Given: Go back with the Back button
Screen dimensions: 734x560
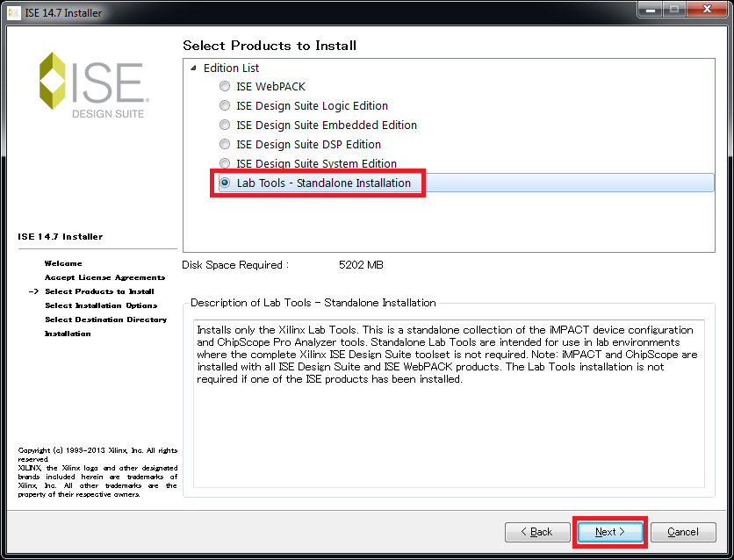Looking at the screenshot, I should [x=537, y=532].
